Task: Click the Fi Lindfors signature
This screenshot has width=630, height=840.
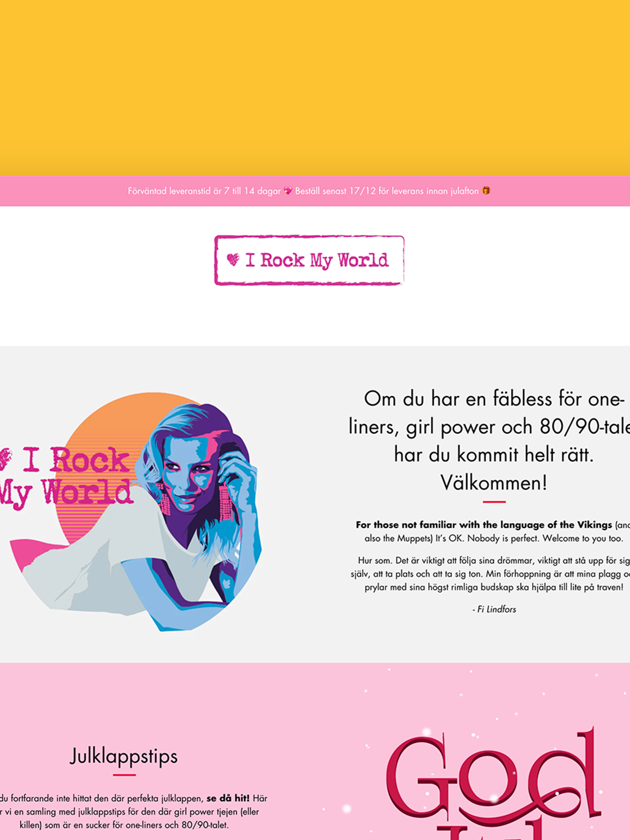Action: pyautogui.click(x=494, y=609)
